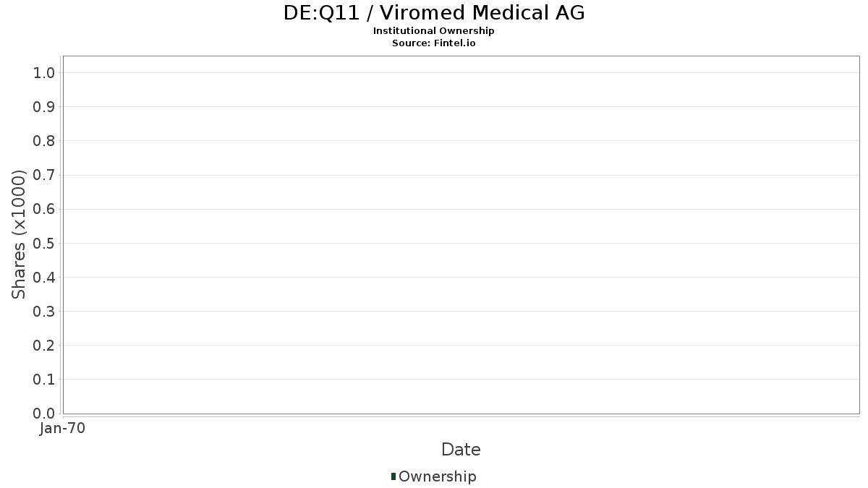Click the 1.0 y-axis tick label
This screenshot has height=488, width=868.
44,72
